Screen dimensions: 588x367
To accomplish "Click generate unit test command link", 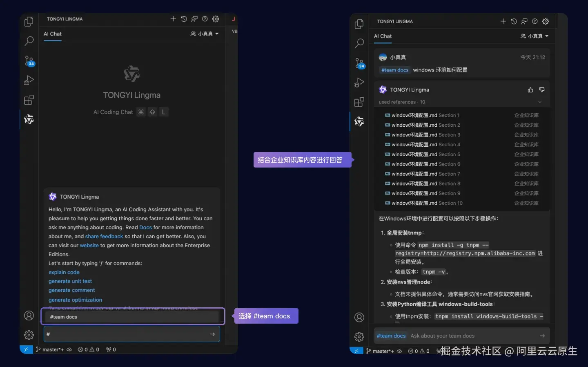I will [x=70, y=282].
